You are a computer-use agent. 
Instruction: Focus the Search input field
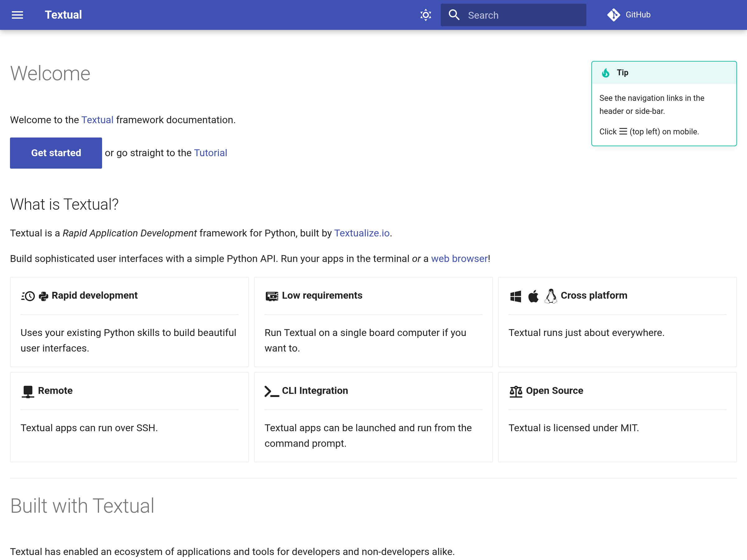coord(513,15)
